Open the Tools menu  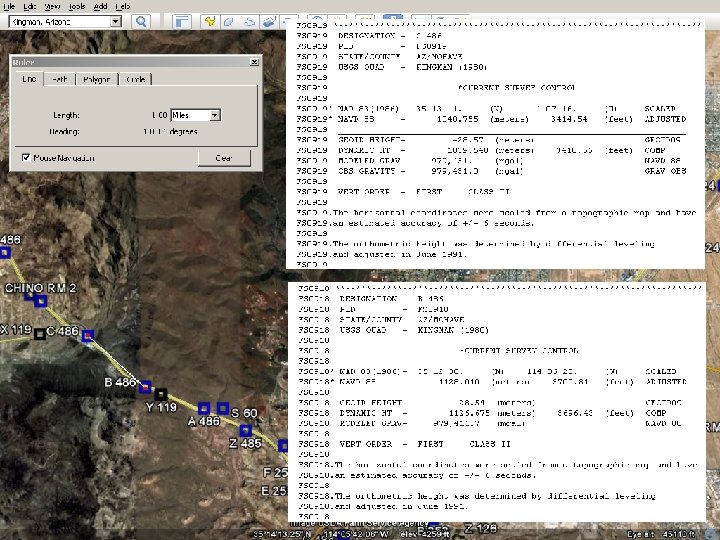77,6
